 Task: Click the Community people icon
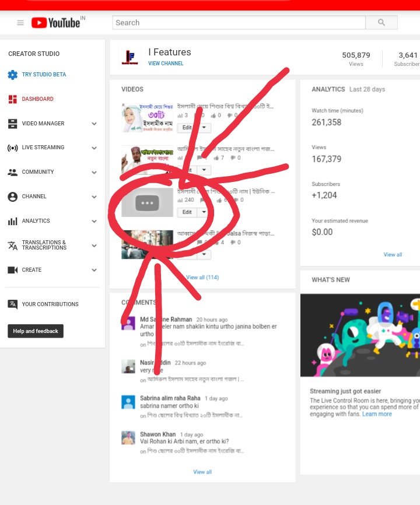13,172
